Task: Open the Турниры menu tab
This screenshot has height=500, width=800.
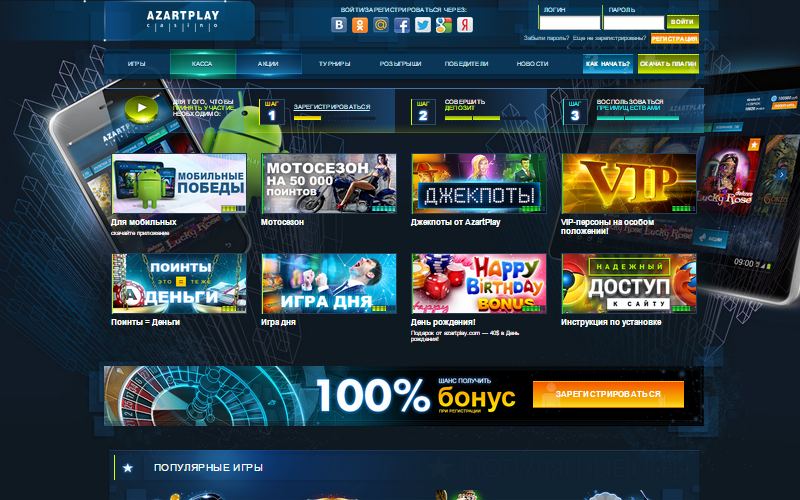Action: (334, 64)
